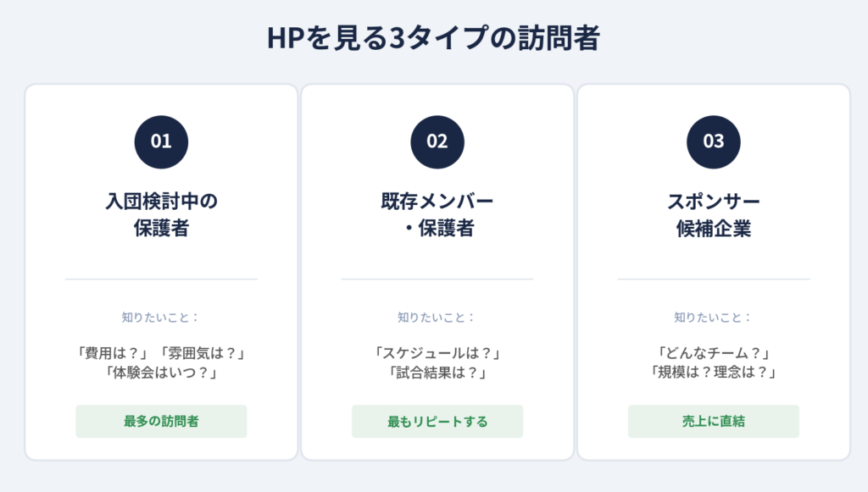Click 知りたいこと label in second card

pyautogui.click(x=437, y=318)
